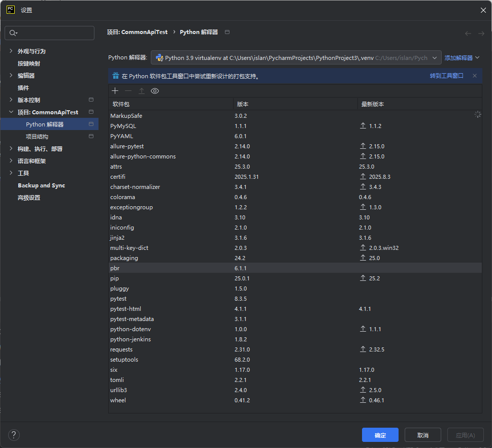This screenshot has height=448, width=492.
Task: Click upgrade arrow for certifi 2025.8.3
Action: click(x=363, y=176)
